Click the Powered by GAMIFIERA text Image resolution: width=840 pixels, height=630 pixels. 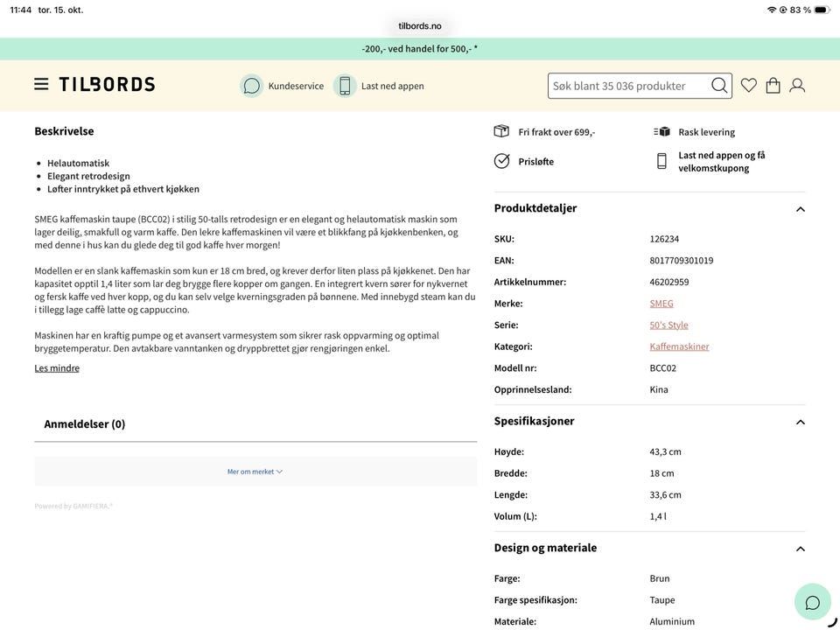pos(73,506)
